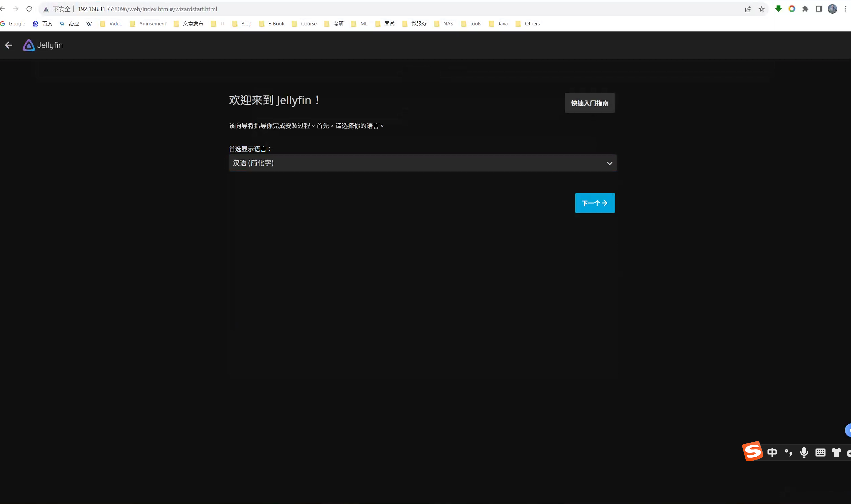851x504 pixels.
Task: Open the Blog bookmarks folder
Action: point(242,24)
